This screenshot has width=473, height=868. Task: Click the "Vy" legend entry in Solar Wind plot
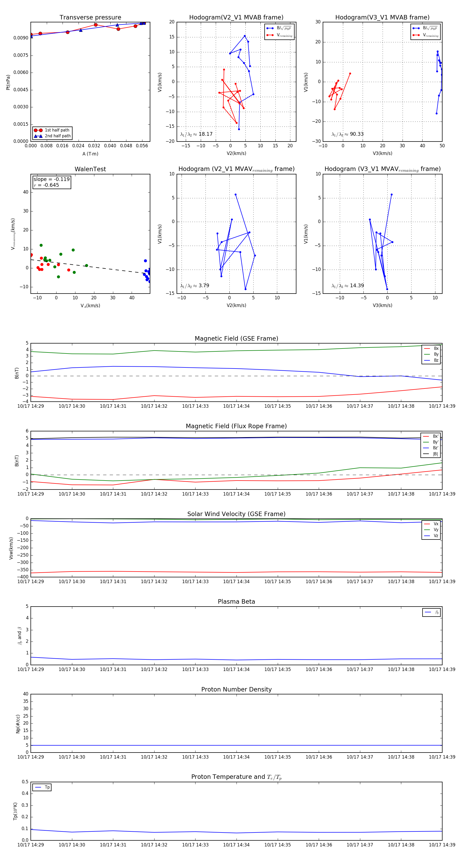(431, 530)
